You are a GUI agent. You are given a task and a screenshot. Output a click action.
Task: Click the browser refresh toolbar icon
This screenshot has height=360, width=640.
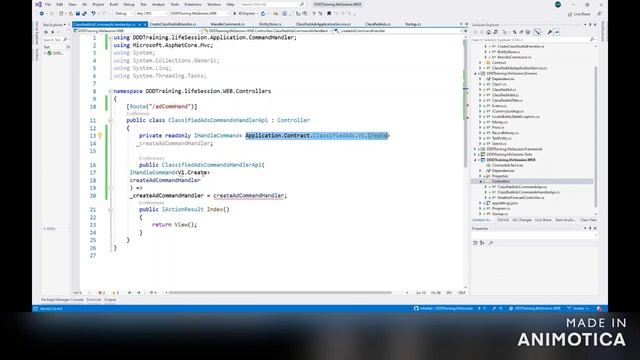(263, 13)
